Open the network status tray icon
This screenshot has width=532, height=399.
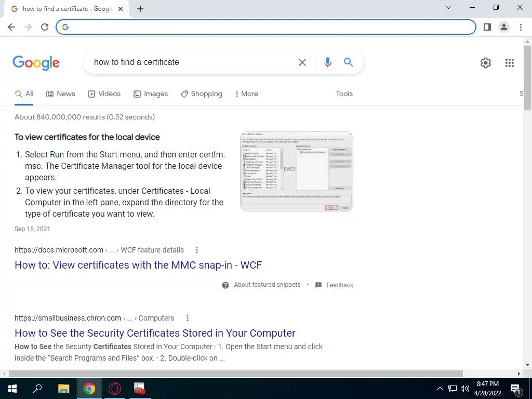point(453,389)
